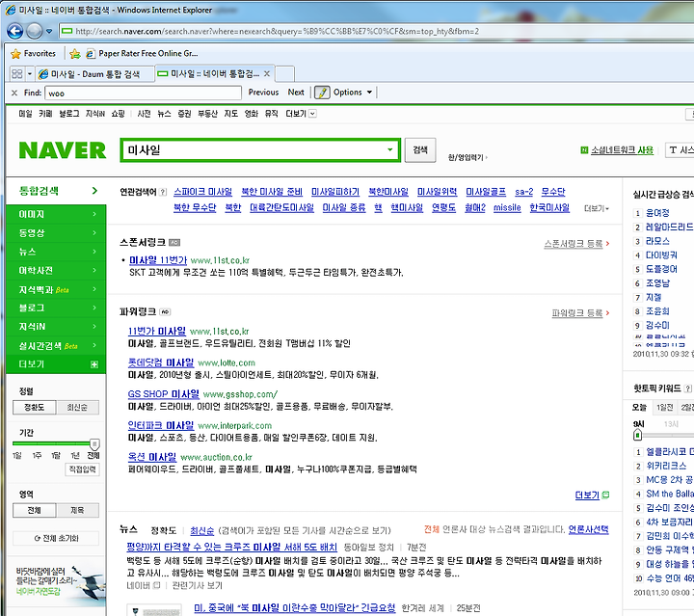Click the 검색 search button
This screenshot has width=694, height=616.
click(x=420, y=150)
